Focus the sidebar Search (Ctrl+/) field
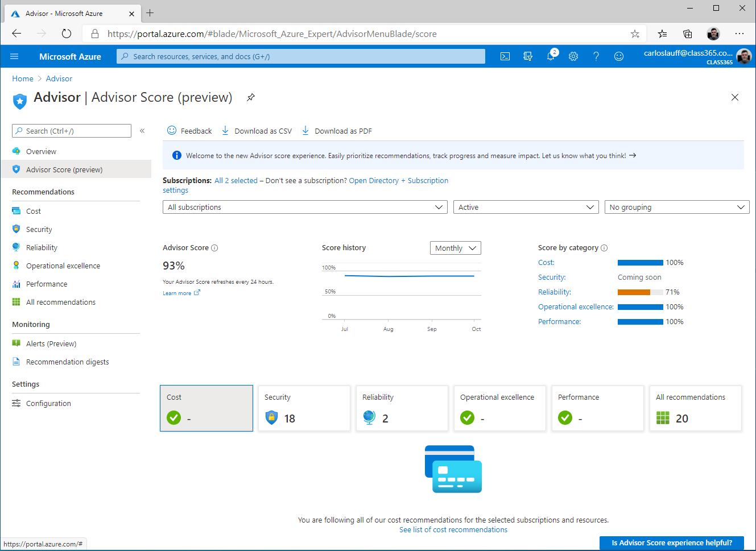This screenshot has width=756, height=551. point(72,131)
